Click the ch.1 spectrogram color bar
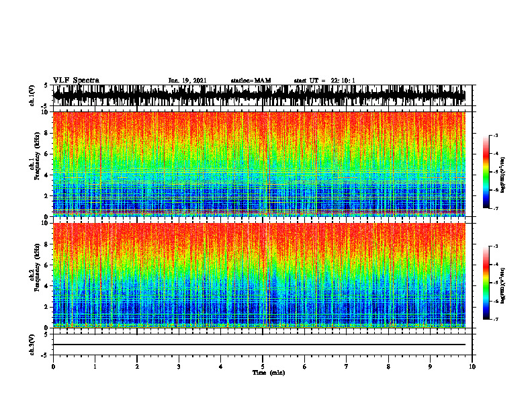The width and height of the screenshot is (532, 411). 486,172
